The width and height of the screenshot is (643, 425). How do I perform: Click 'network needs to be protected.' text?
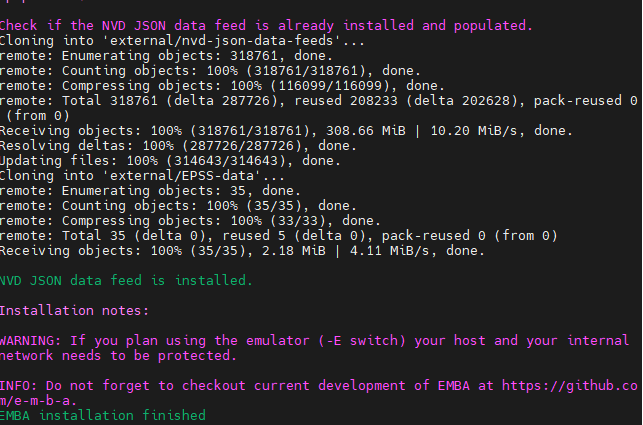pyautogui.click(x=118, y=356)
